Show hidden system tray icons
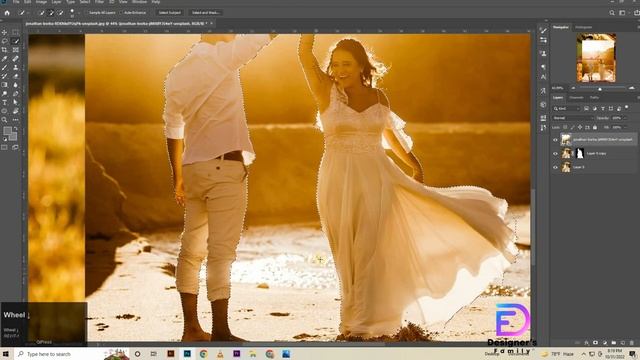 click(583, 354)
